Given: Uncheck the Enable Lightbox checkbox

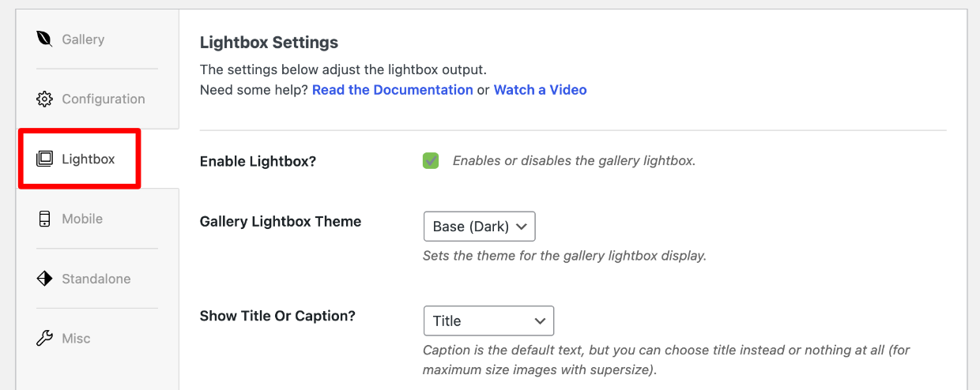Looking at the screenshot, I should click(431, 161).
